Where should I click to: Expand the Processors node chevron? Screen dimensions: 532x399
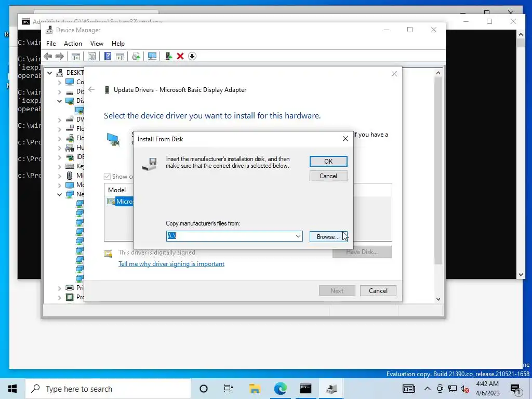click(59, 298)
